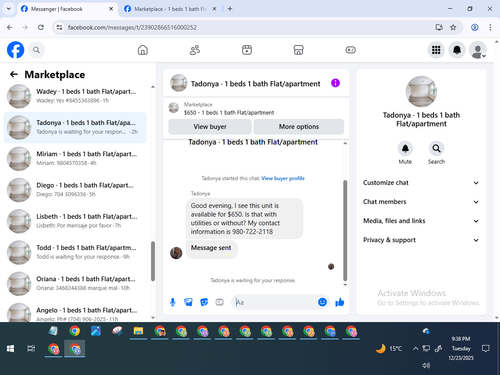Open the Gaming controller icon
The height and width of the screenshot is (375, 500).
tap(350, 50)
